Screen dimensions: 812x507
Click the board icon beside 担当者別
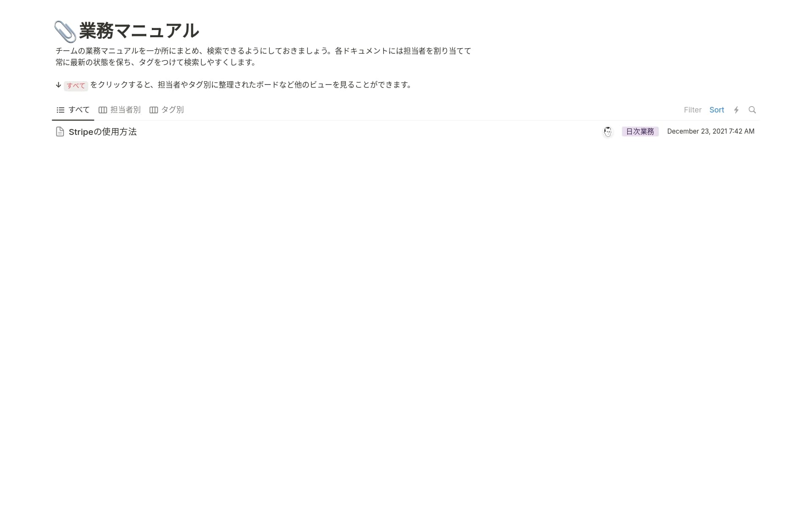(x=103, y=110)
